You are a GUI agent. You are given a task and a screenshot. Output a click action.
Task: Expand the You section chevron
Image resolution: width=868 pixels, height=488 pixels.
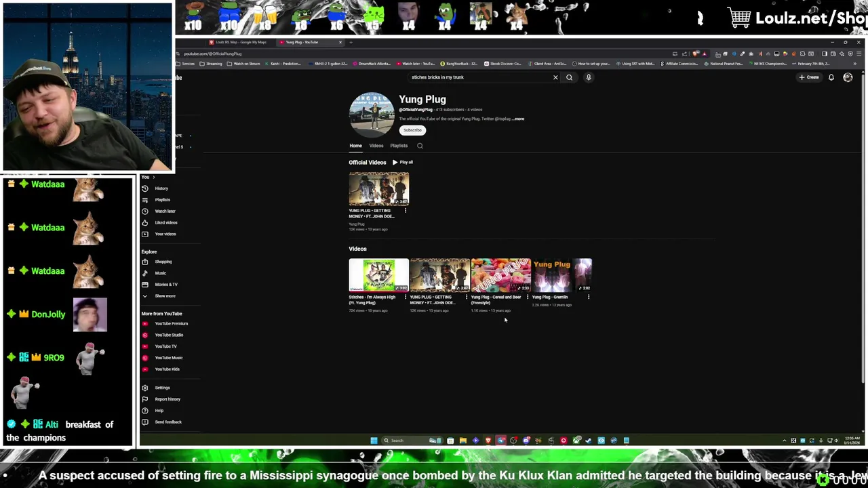pos(153,178)
